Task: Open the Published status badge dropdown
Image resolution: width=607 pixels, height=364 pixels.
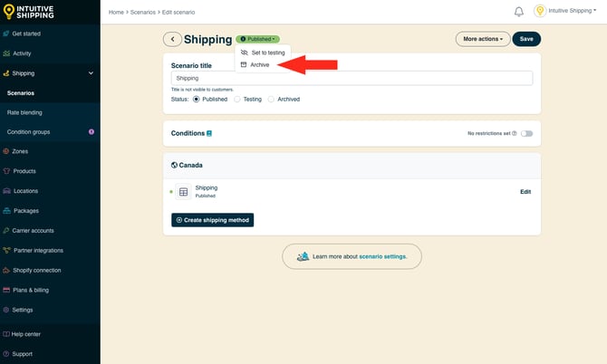Action: pos(257,39)
